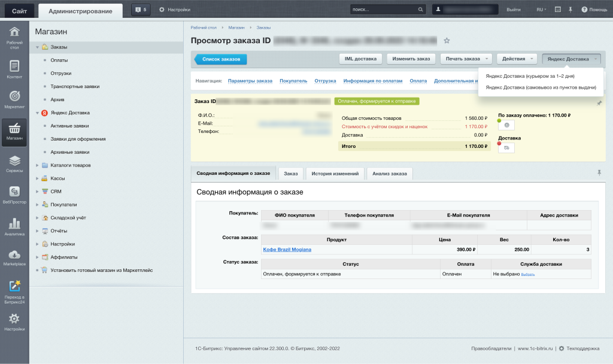Switch to the Сайт top tab

pyautogui.click(x=19, y=11)
